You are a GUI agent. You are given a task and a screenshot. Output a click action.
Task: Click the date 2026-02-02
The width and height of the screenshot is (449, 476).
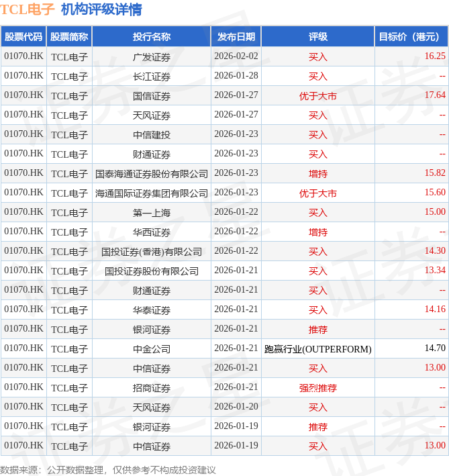pyautogui.click(x=236, y=56)
